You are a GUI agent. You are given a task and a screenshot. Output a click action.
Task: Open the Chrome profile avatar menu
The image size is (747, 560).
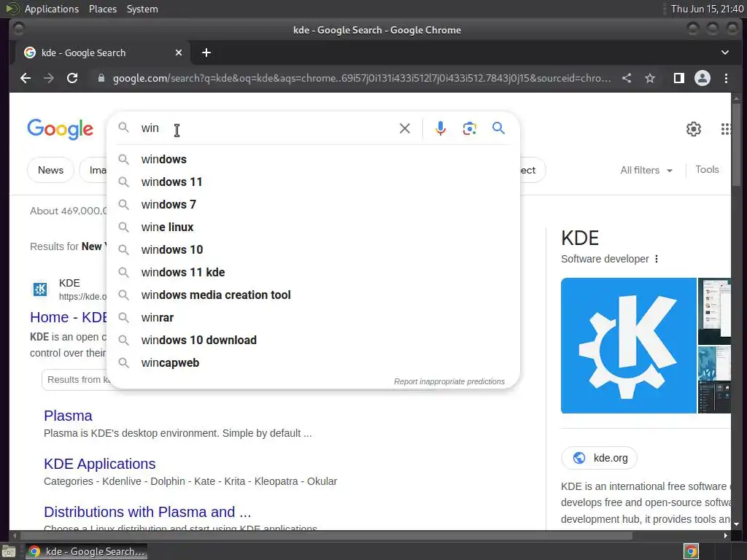703,78
